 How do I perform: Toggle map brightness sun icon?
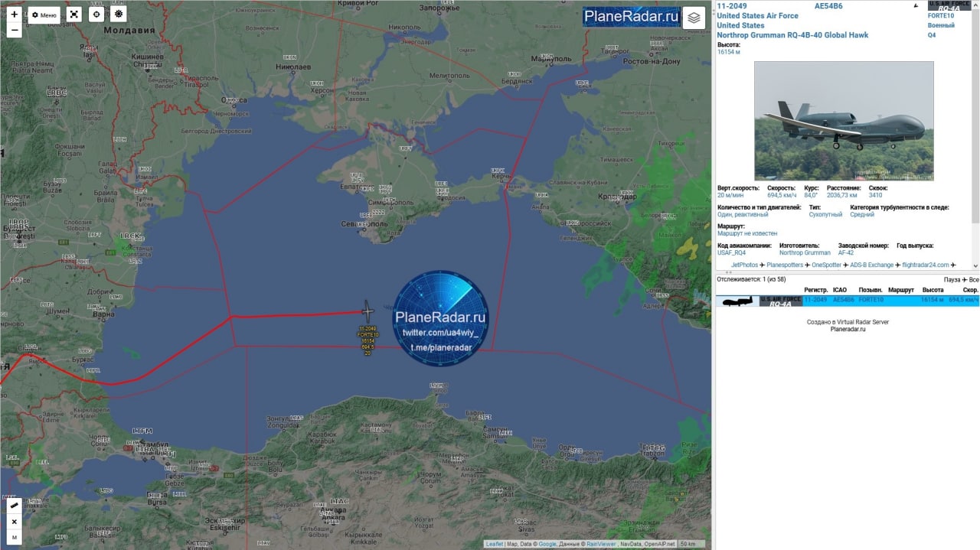[x=119, y=15]
